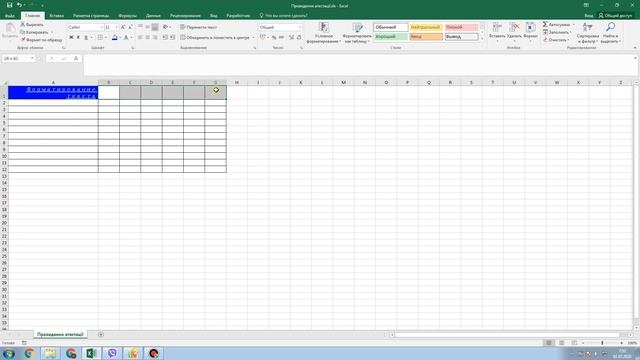Apply blue fill color to cells
640x360 pixels.
(115, 37)
